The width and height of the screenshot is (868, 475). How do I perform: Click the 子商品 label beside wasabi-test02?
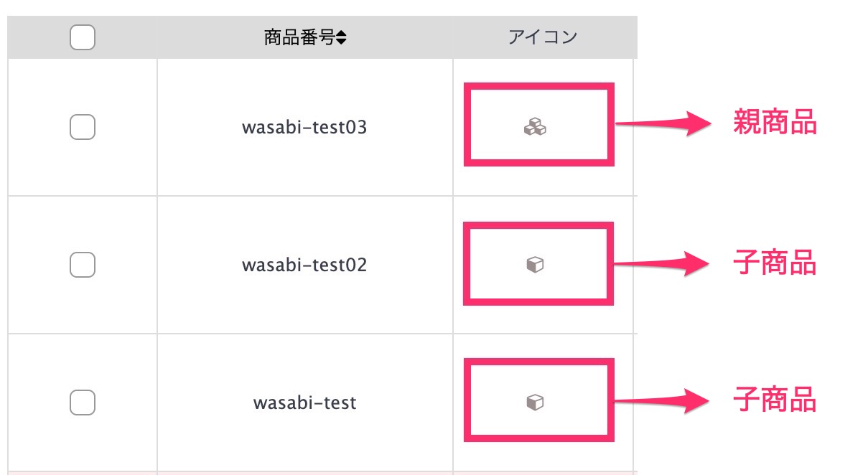coord(775,263)
